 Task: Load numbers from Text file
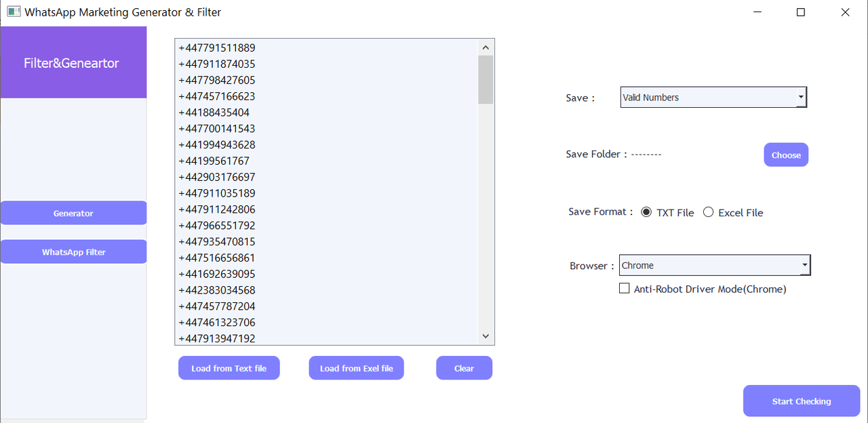[229, 368]
